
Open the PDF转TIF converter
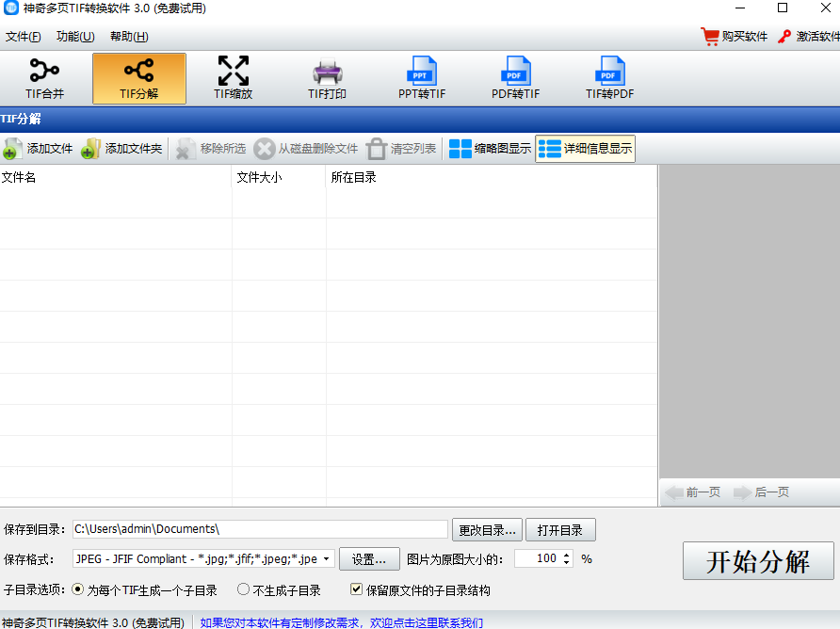click(x=515, y=78)
